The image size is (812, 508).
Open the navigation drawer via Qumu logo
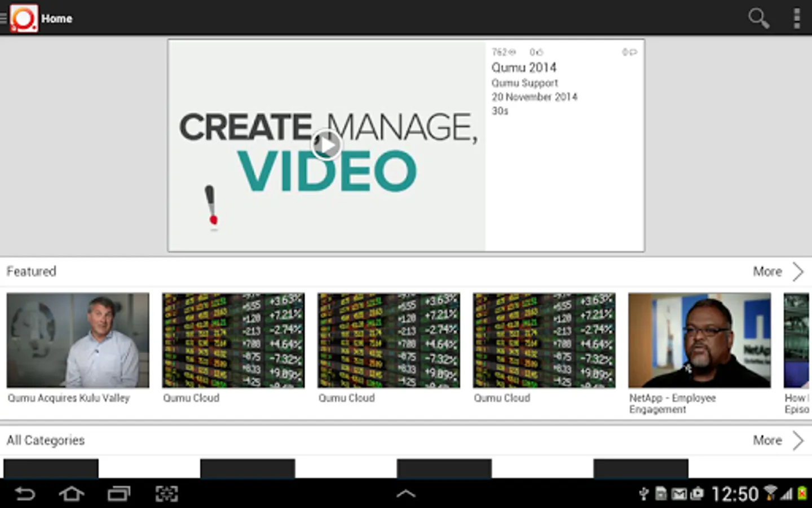coord(24,18)
